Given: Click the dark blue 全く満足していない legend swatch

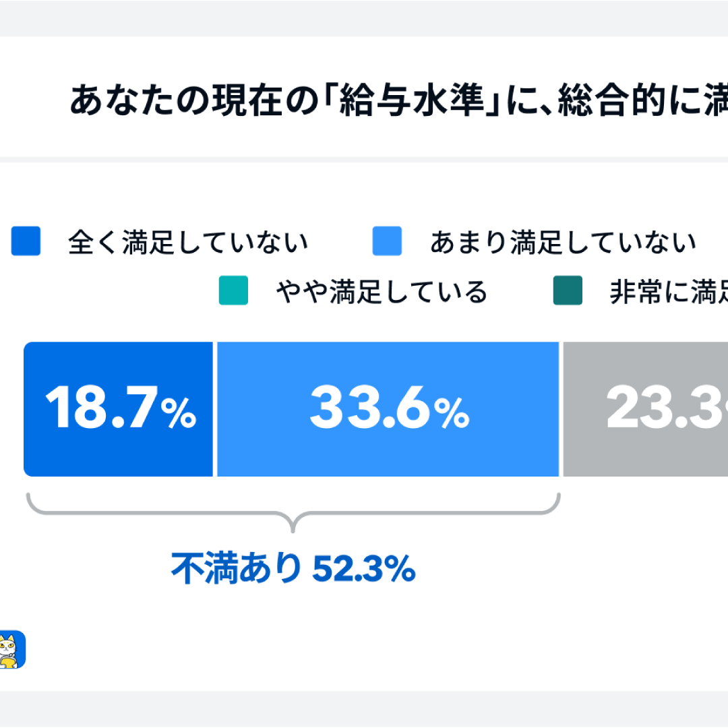Looking at the screenshot, I should [x=26, y=241].
